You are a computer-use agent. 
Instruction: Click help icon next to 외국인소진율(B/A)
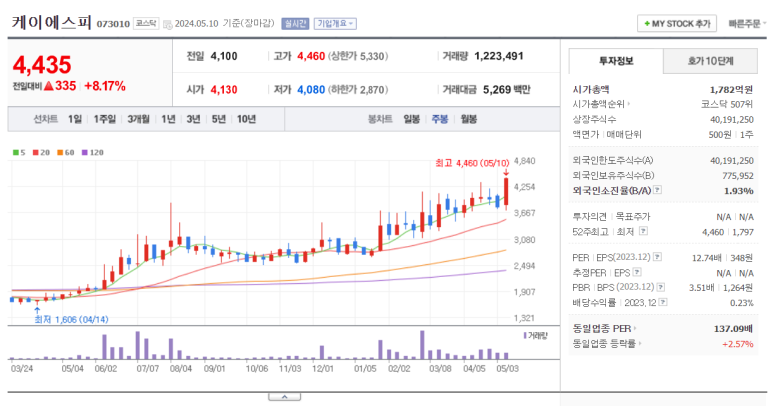click(x=657, y=190)
